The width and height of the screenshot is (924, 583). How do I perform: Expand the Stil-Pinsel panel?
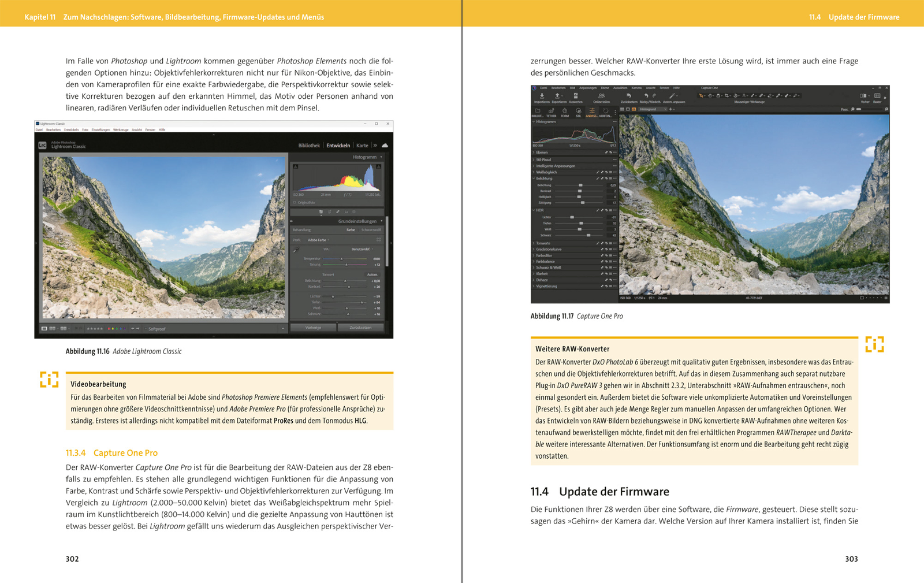[x=534, y=159]
